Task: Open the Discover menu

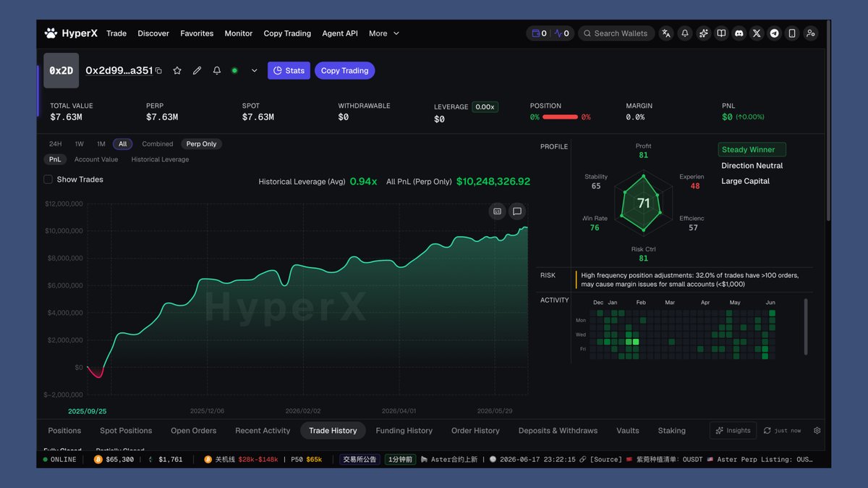Action: 153,33
